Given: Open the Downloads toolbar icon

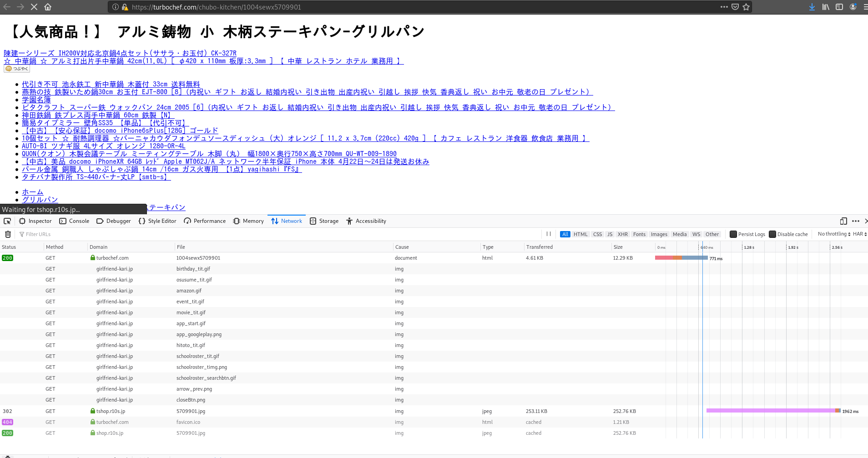Looking at the screenshot, I should point(811,7).
